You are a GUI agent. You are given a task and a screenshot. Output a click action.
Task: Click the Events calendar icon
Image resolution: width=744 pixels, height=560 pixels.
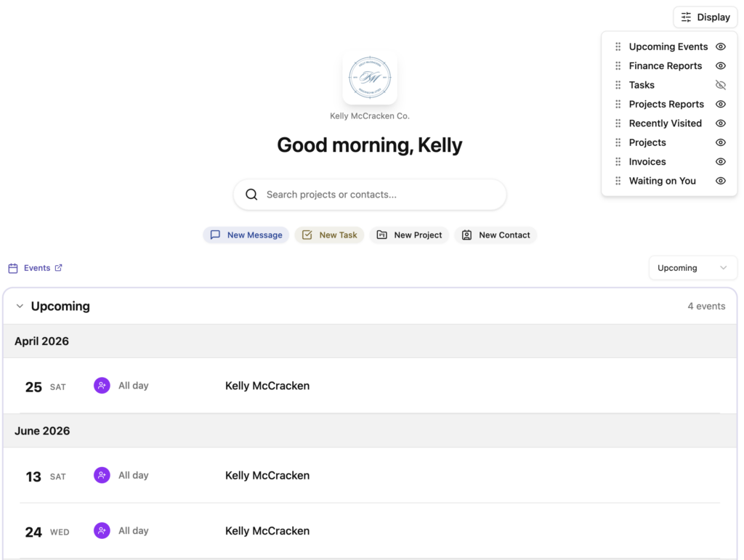click(x=12, y=267)
